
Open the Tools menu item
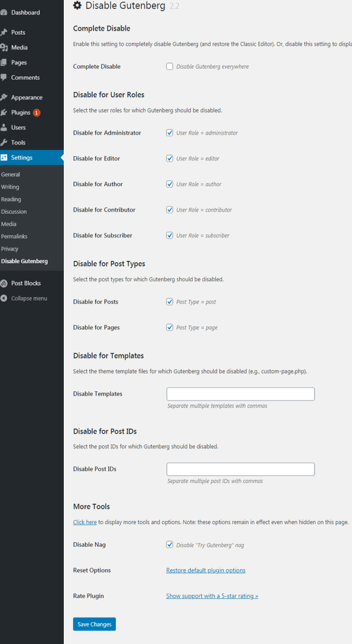[x=32, y=142]
